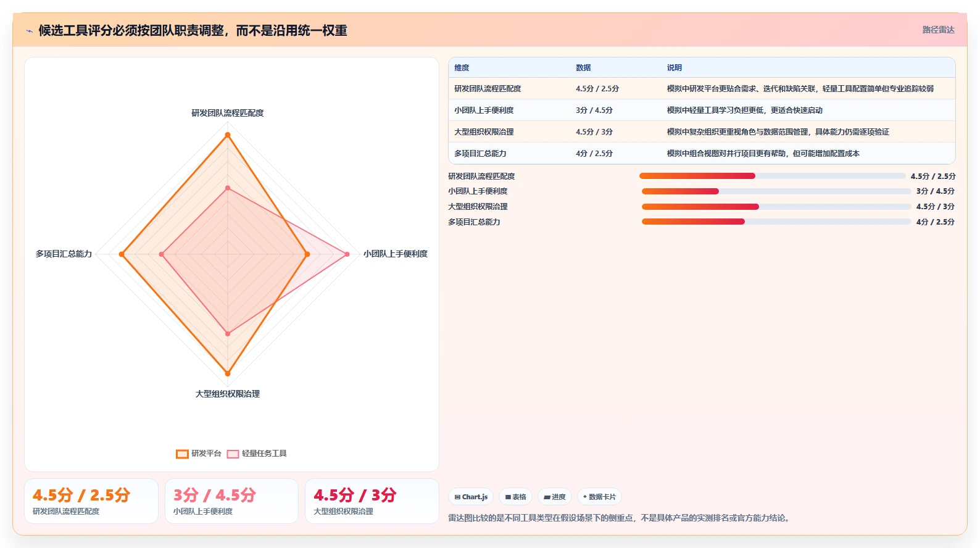Click the 维度 column header
Screen dimensions: 980x548
pyautogui.click(x=462, y=68)
